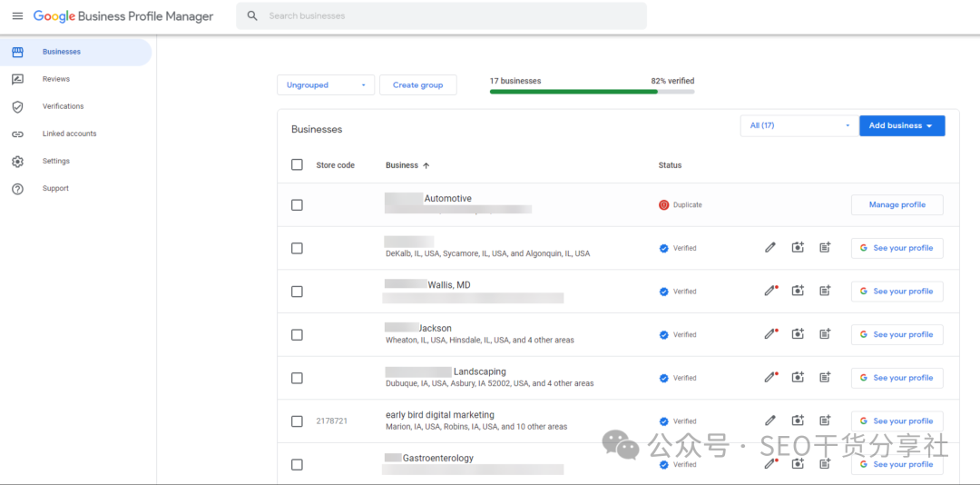This screenshot has height=485, width=980.
Task: Click create post icon for Wallis, MD row
Action: coord(825,291)
